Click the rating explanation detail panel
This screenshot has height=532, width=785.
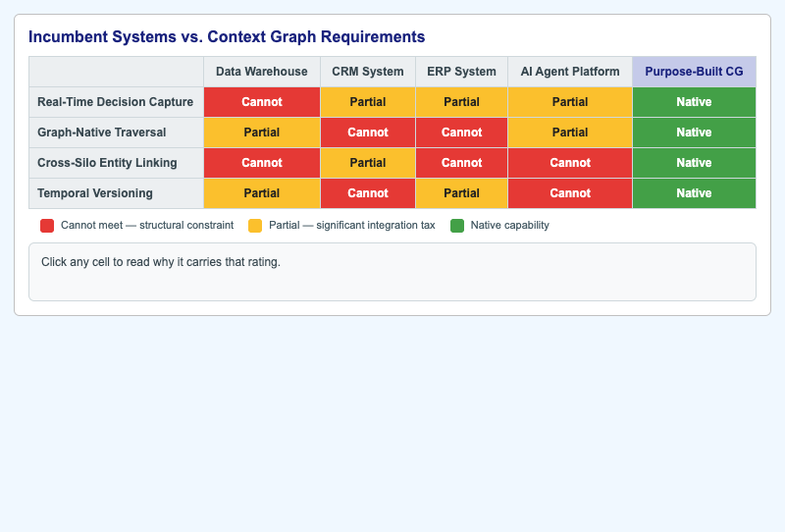(392, 272)
